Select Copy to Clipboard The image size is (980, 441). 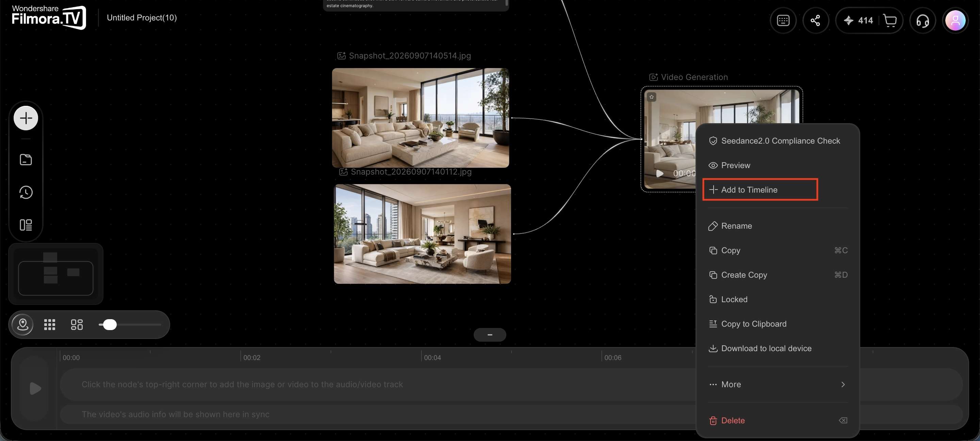(x=778, y=324)
